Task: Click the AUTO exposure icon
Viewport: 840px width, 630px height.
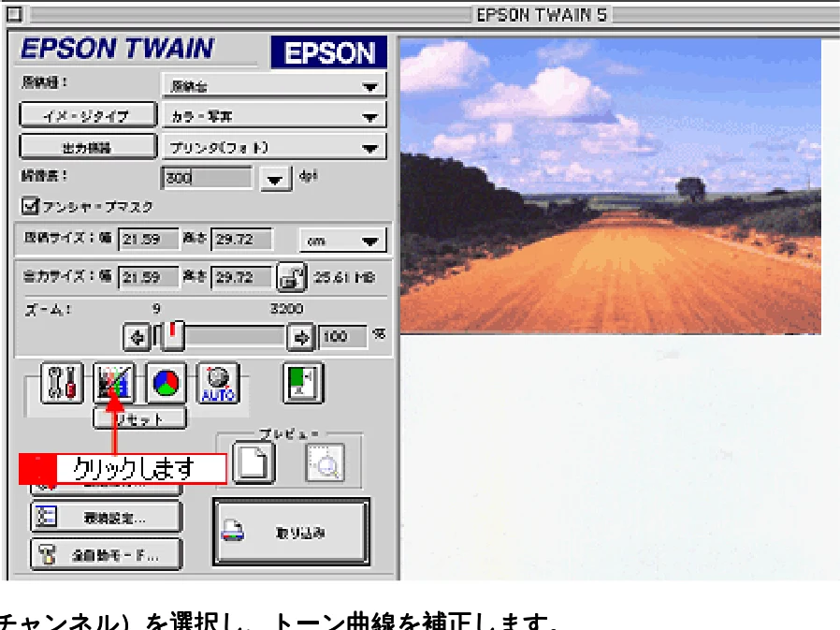Action: [x=218, y=383]
